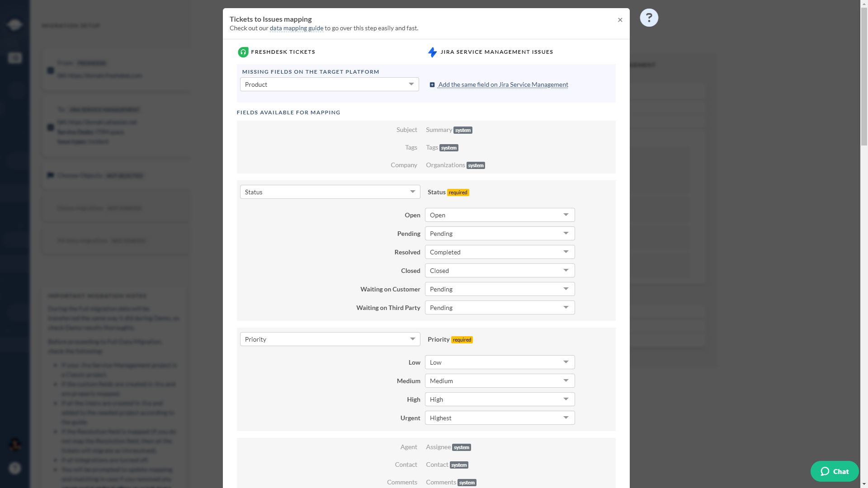Click the logo at the top of the sidebar
The image size is (868, 488).
14,24
